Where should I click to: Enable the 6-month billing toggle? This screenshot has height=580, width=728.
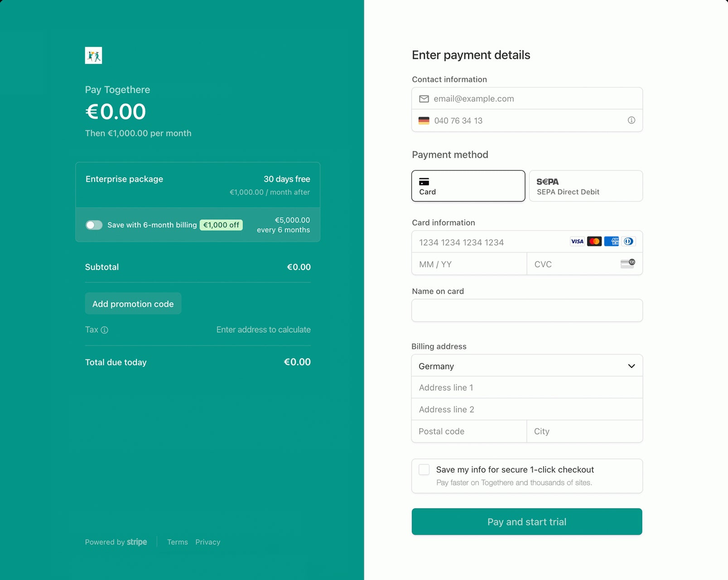[94, 225]
